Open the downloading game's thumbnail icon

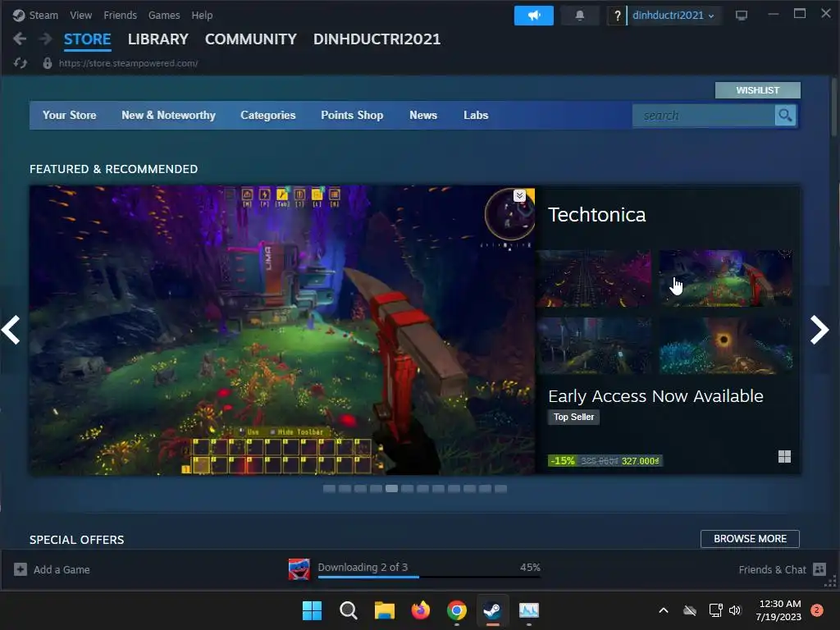pos(299,569)
